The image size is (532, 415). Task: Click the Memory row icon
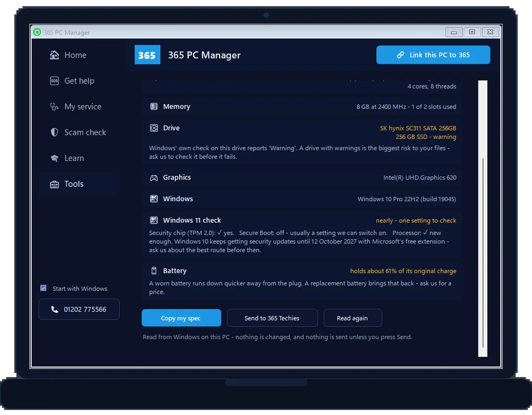[154, 107]
